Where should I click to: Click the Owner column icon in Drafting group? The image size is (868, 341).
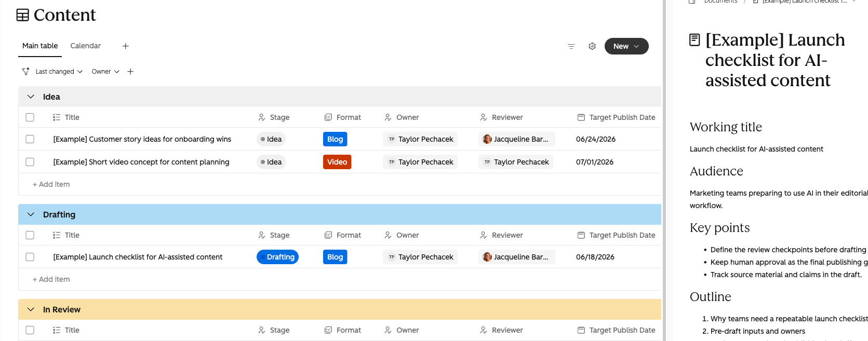[x=388, y=235]
